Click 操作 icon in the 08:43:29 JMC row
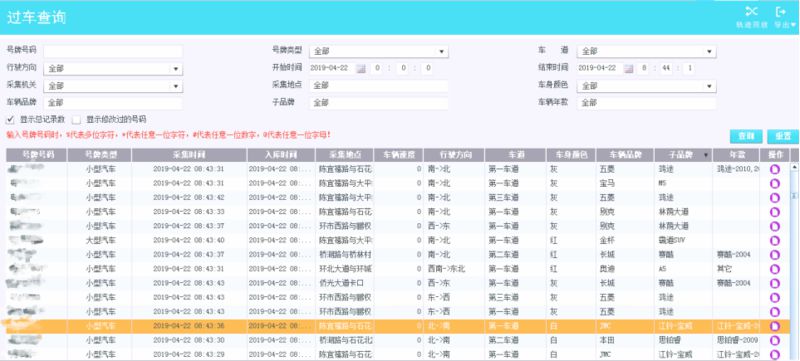Viewport: 800px width, 361px height. pyautogui.click(x=774, y=354)
